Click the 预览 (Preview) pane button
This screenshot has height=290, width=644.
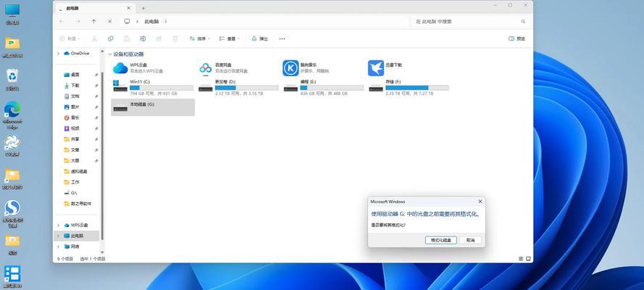coord(517,38)
